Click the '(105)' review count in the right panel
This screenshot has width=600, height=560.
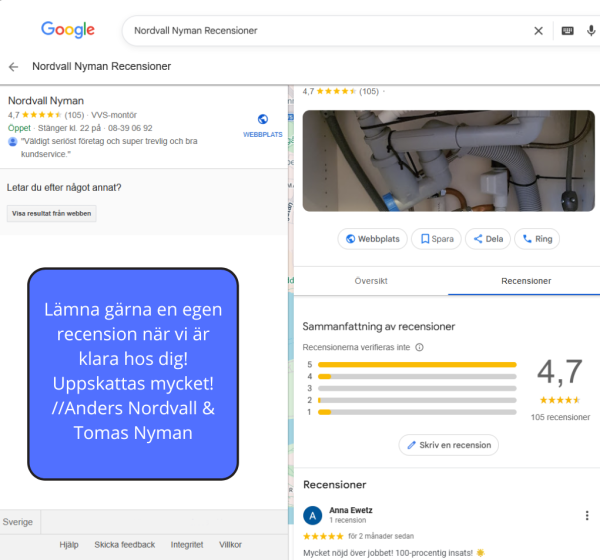coord(369,91)
